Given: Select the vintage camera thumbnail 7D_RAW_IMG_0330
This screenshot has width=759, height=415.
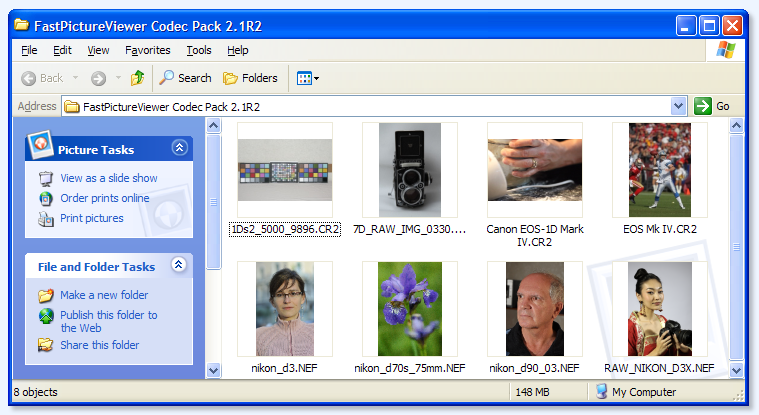Looking at the screenshot, I should [410, 170].
